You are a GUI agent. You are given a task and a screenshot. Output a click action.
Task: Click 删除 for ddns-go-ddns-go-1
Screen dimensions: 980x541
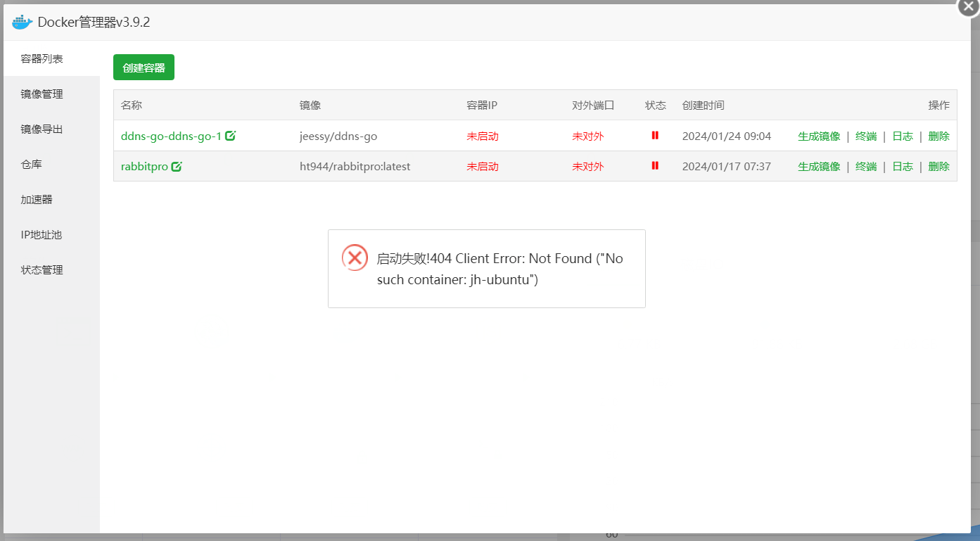tap(939, 136)
